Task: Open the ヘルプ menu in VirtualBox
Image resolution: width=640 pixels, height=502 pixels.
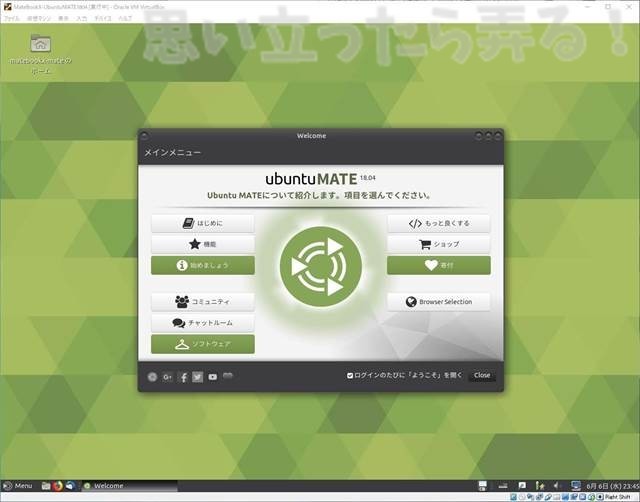Action: coord(125,18)
